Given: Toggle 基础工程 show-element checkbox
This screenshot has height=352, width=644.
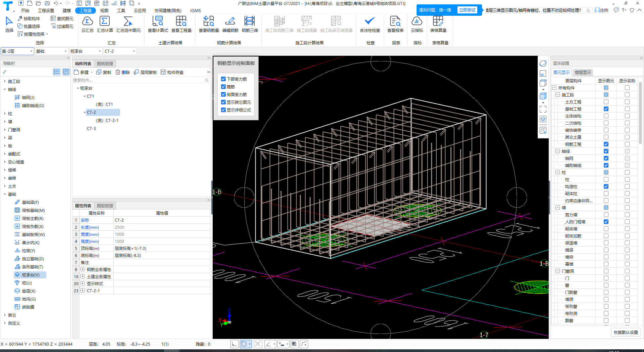Looking at the screenshot, I should (606, 109).
